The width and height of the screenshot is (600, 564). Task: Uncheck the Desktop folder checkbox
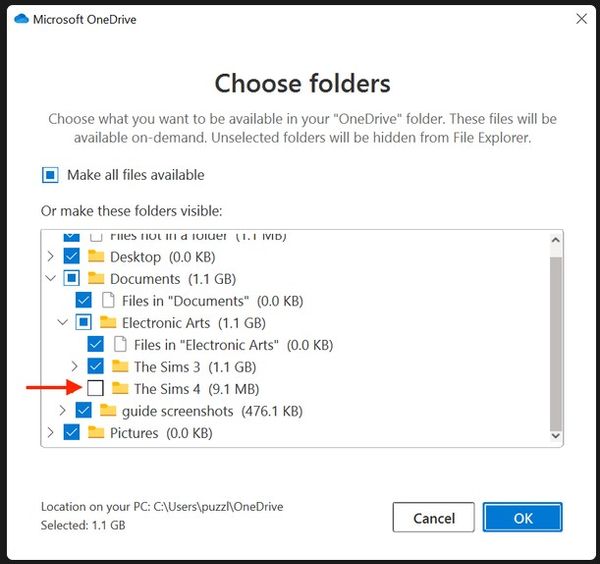71,257
